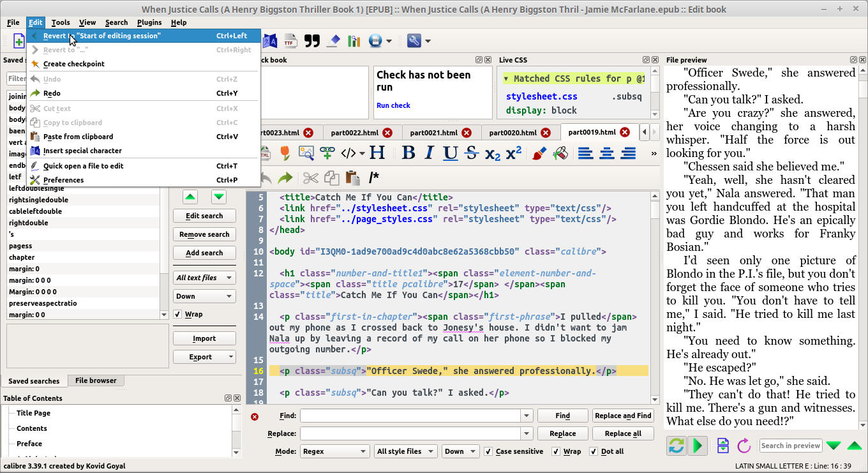Click the split at position icon in preview
This screenshot has height=473, width=868.
723,446
